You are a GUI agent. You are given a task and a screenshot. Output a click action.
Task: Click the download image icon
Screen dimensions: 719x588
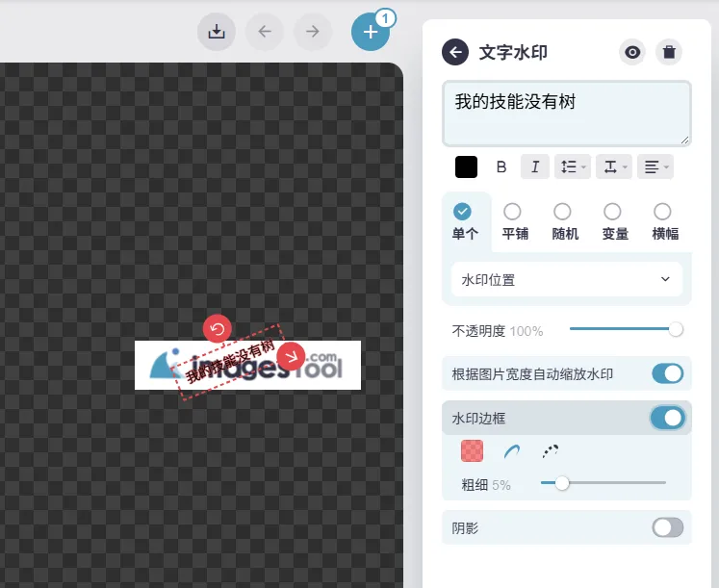(217, 32)
